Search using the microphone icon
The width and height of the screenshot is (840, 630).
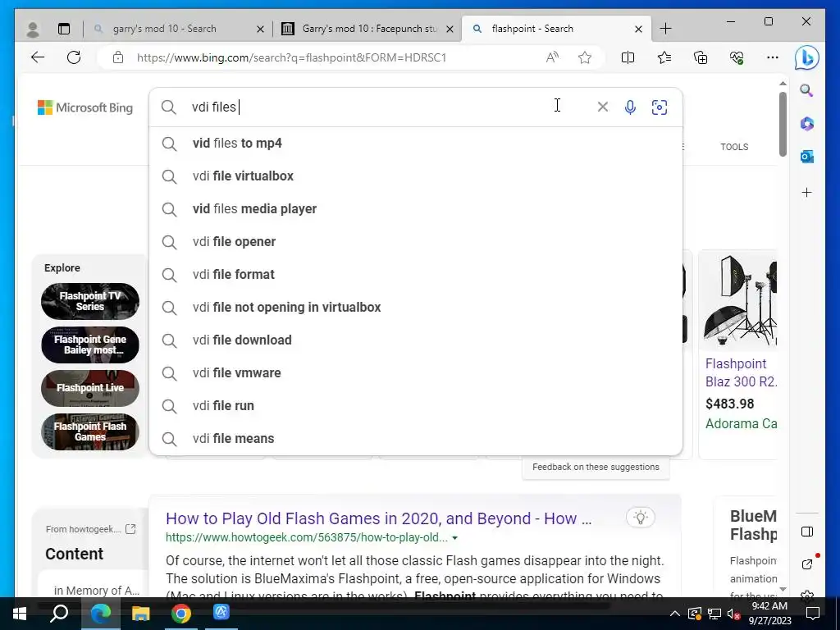click(x=631, y=107)
